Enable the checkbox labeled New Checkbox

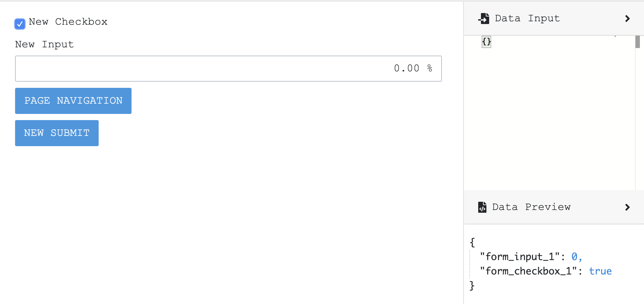pos(20,24)
